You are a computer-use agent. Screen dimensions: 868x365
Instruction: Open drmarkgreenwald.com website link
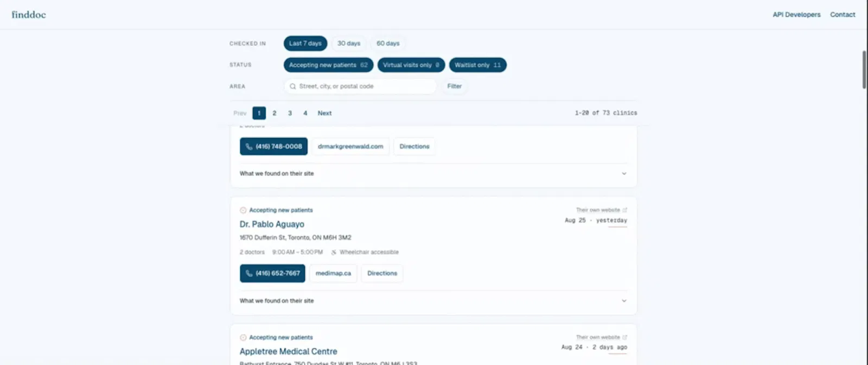(350, 146)
